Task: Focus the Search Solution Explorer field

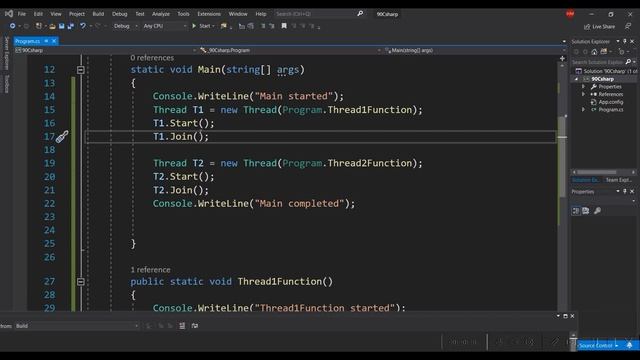Action: click(598, 62)
